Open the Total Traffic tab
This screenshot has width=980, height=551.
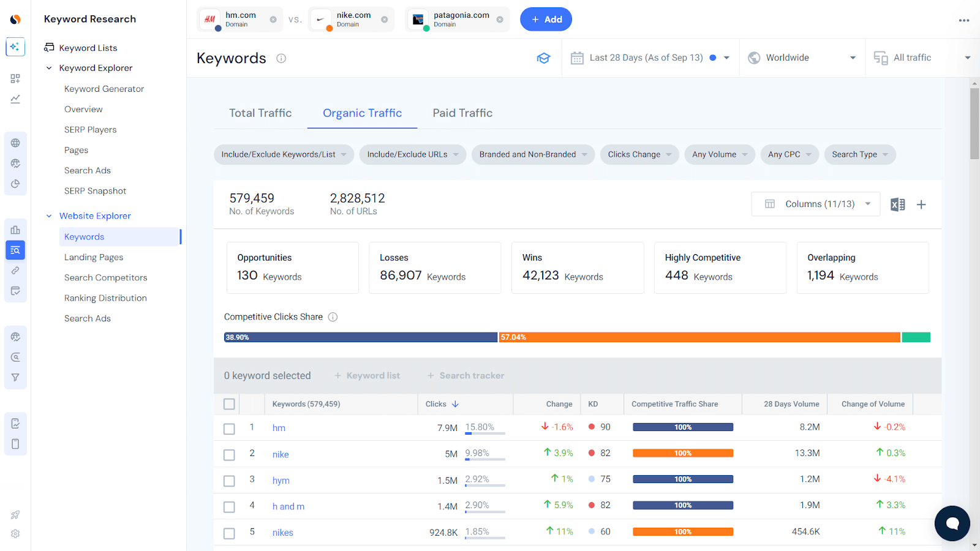point(260,113)
